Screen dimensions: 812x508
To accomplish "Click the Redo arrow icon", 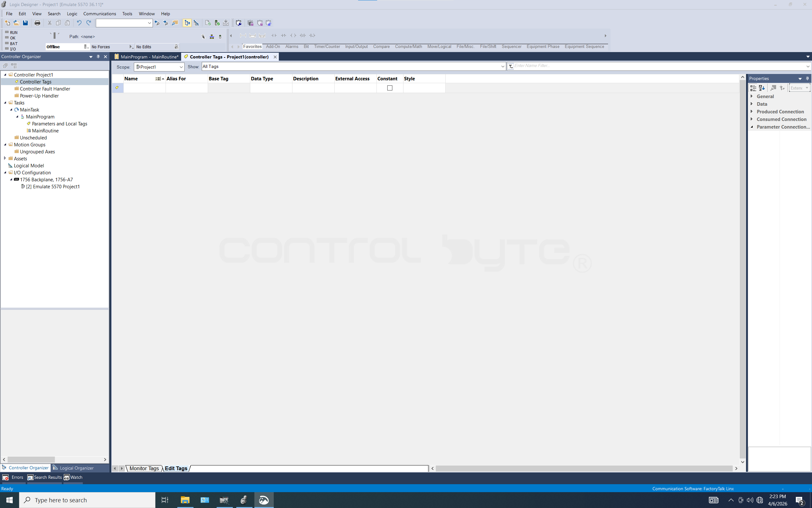I will click(x=88, y=23).
